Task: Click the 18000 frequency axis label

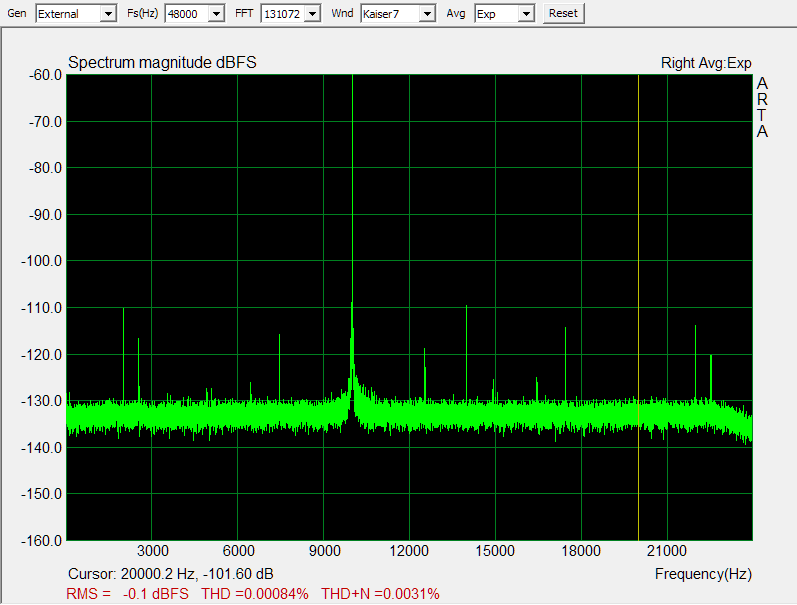Action: pos(581,551)
